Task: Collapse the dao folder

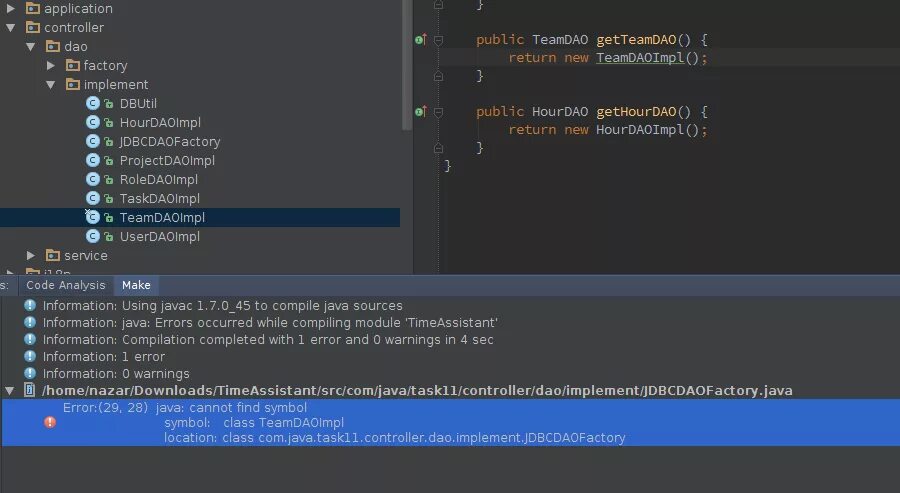Action: click(x=30, y=46)
